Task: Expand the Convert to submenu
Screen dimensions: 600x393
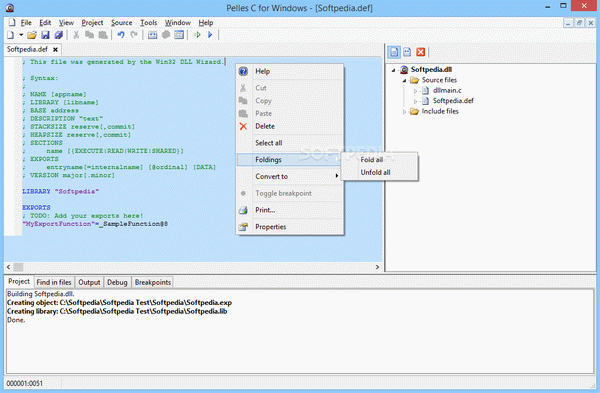Action: [290, 176]
